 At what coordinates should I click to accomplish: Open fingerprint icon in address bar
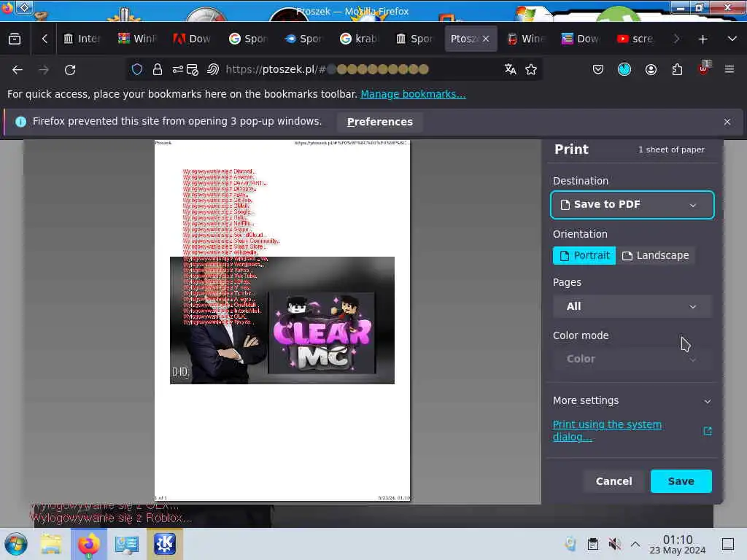coord(212,69)
